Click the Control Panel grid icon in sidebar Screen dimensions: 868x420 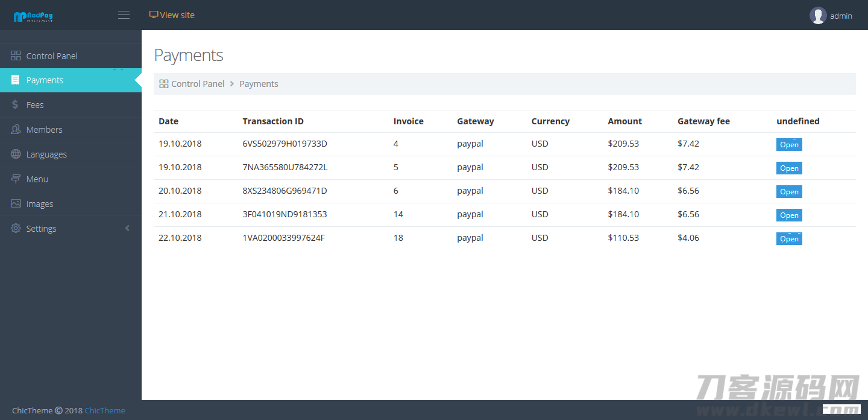tap(16, 56)
